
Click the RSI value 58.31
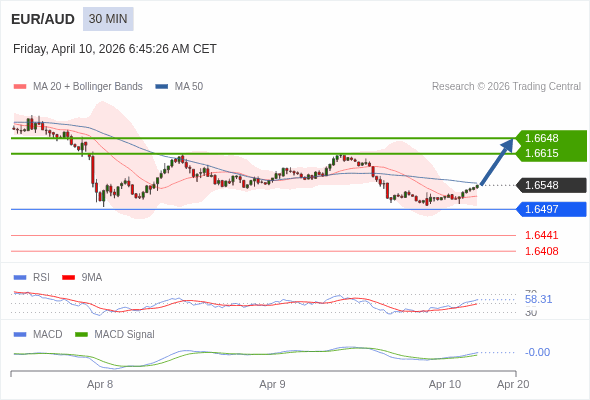pyautogui.click(x=538, y=300)
